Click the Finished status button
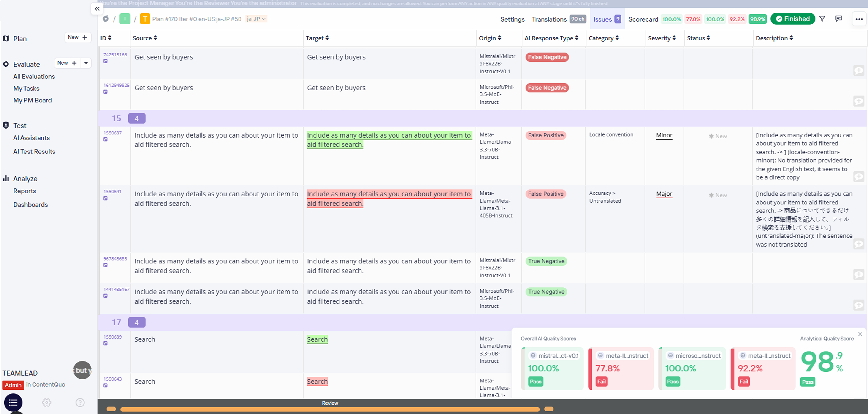The height and width of the screenshot is (414, 868). [792, 19]
